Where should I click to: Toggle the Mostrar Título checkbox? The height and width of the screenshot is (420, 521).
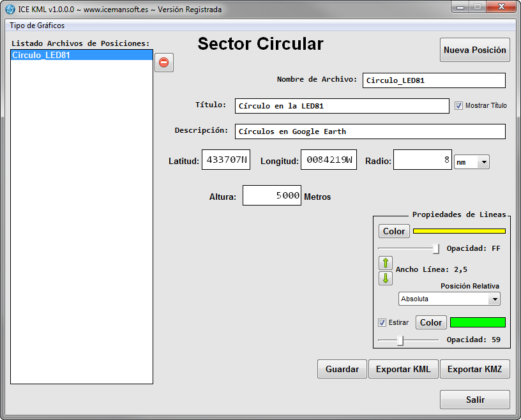tap(458, 106)
